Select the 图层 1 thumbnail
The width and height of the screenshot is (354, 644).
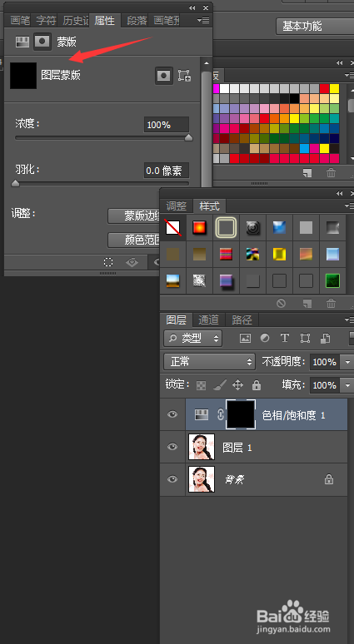click(x=202, y=447)
